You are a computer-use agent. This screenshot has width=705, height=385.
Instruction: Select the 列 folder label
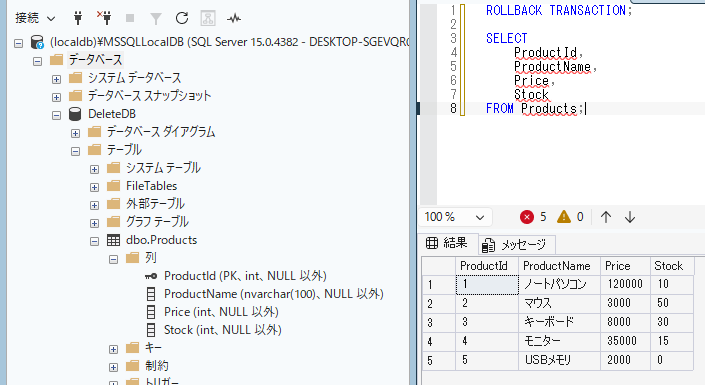151,258
